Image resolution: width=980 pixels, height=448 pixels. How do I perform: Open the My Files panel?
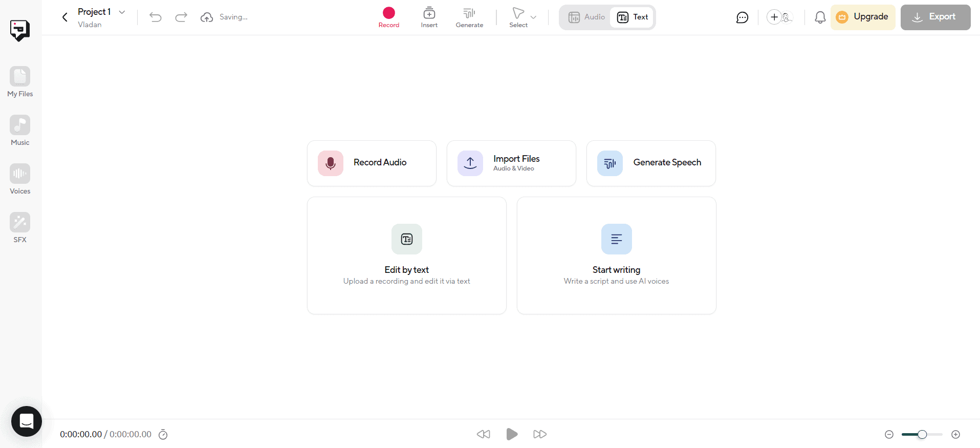[20, 82]
